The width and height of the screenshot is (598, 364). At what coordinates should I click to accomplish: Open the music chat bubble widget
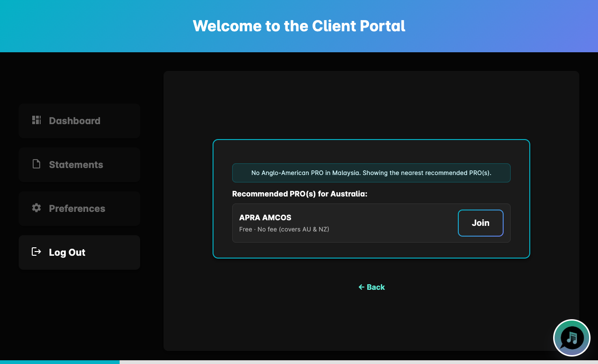(x=572, y=338)
